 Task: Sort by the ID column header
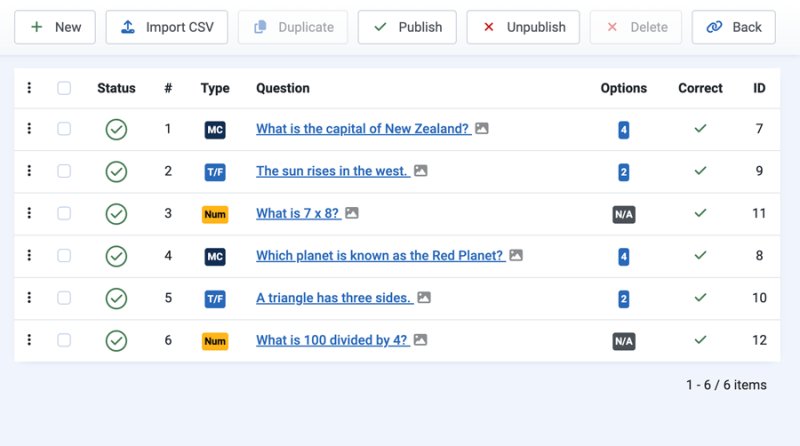pyautogui.click(x=759, y=88)
